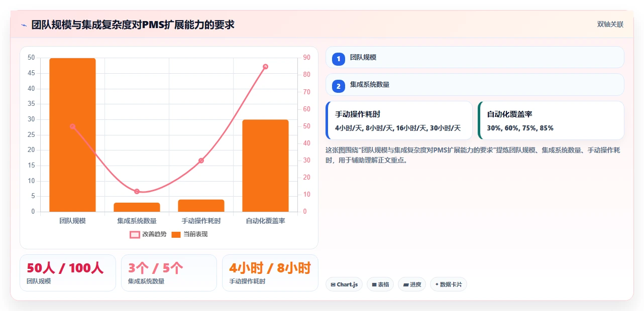Click the 团队规模 orange bar
The image size is (644, 311).
point(72,135)
